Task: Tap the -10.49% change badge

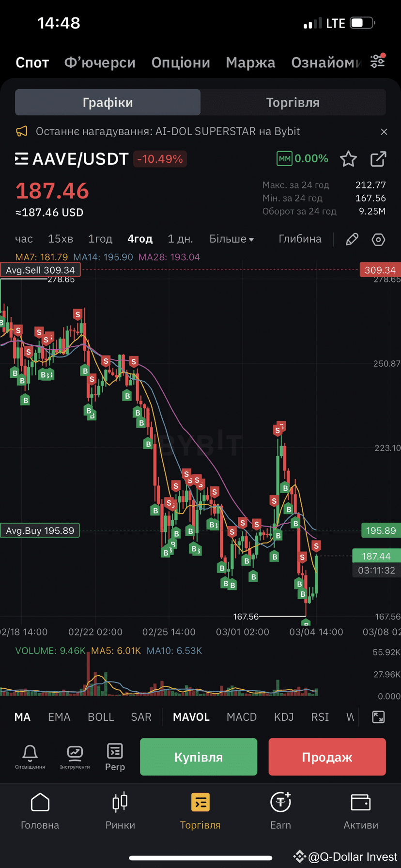Action: click(x=160, y=159)
